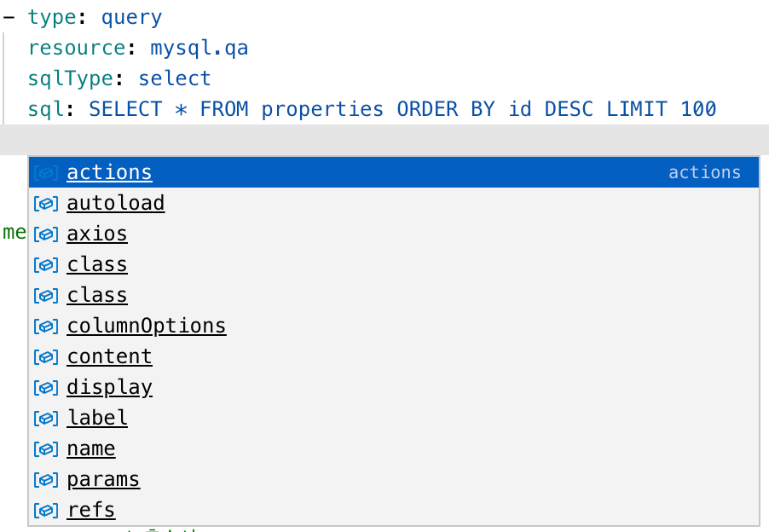Click the mysql.qa resource value

pos(199,48)
